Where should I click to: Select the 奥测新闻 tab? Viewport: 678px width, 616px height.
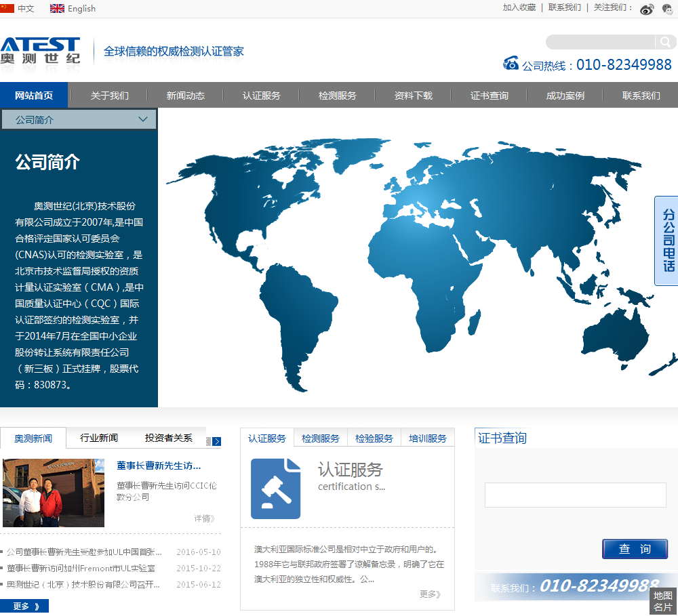[33, 438]
